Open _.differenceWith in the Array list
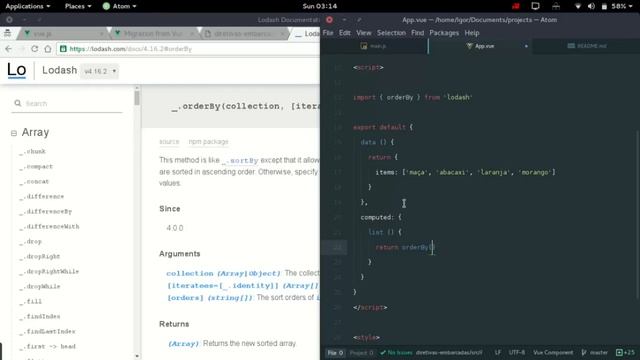Image resolution: width=640 pixels, height=360 pixels. [49, 227]
